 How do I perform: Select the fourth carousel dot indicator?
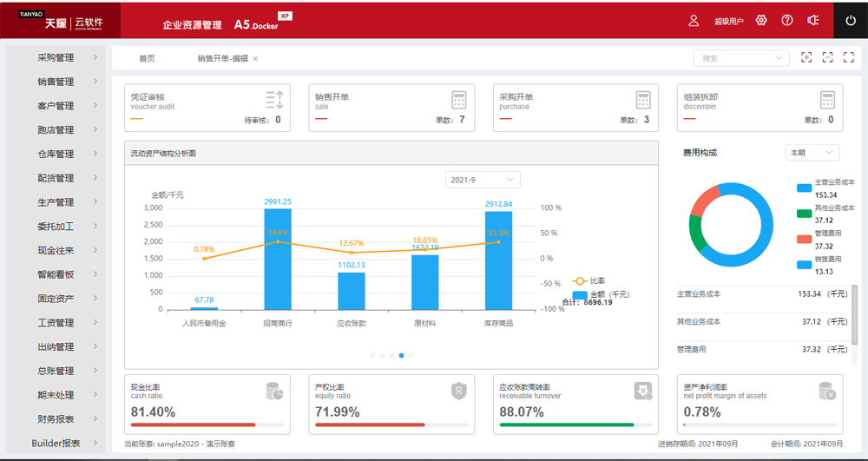[401, 355]
